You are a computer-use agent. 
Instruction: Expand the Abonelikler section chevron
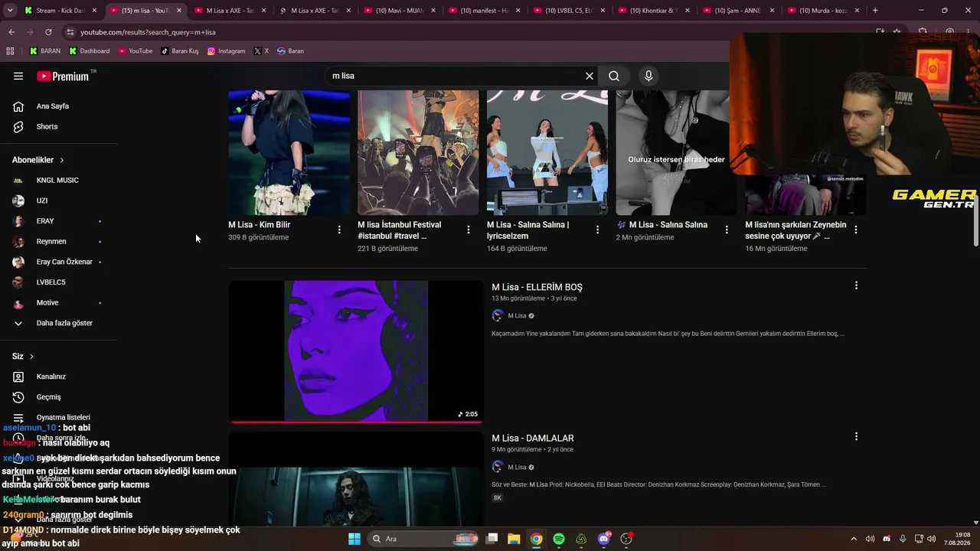point(61,160)
